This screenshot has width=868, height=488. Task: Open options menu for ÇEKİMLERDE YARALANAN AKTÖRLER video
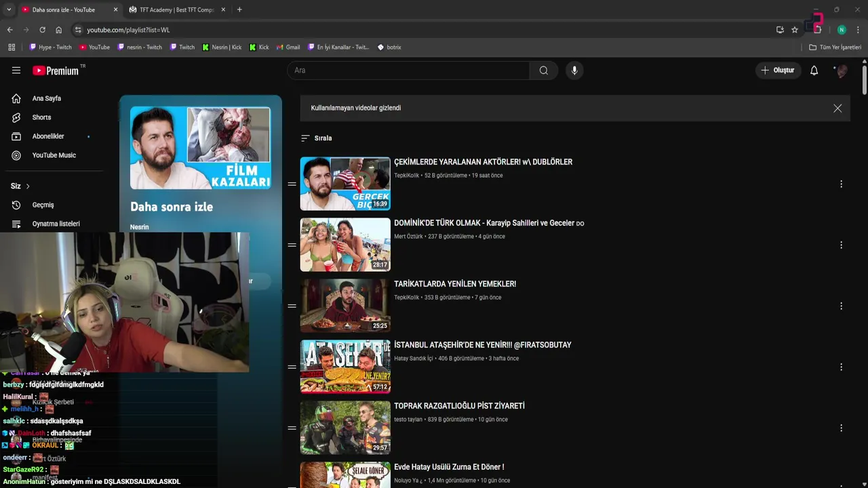click(x=841, y=184)
